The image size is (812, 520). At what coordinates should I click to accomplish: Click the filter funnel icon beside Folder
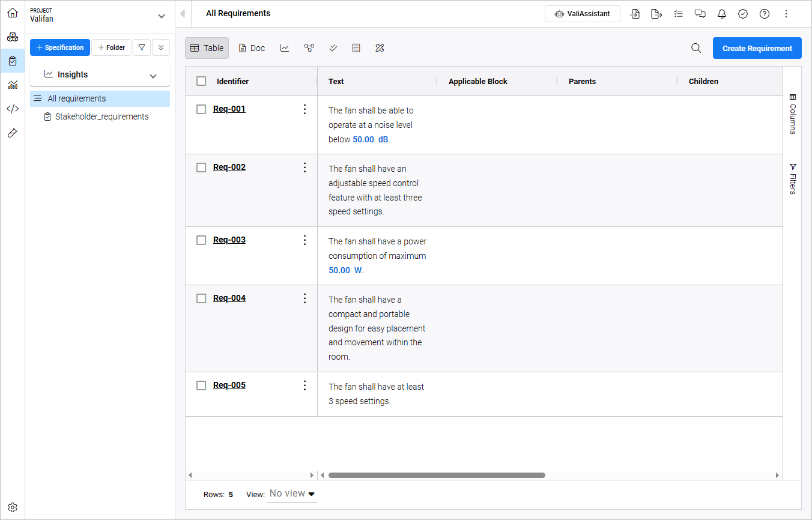(141, 47)
